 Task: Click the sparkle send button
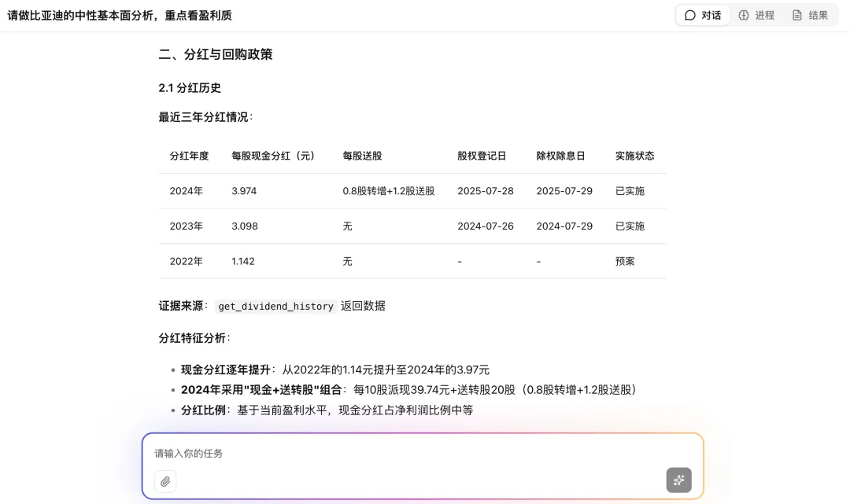tap(678, 480)
